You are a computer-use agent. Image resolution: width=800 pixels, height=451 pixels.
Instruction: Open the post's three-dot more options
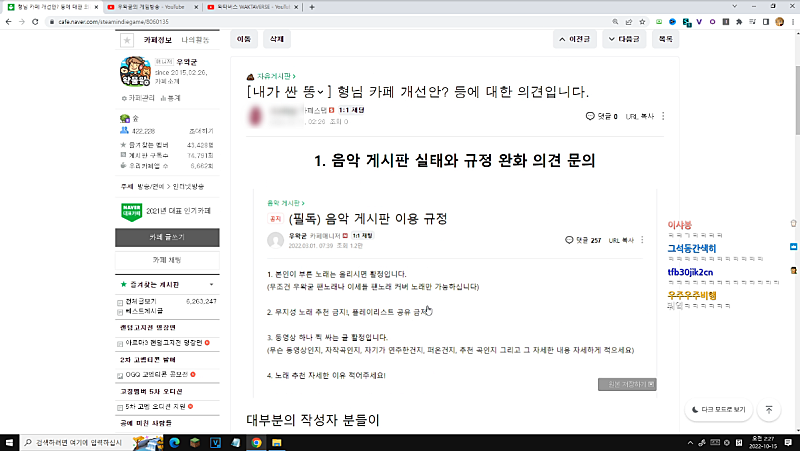pos(663,116)
